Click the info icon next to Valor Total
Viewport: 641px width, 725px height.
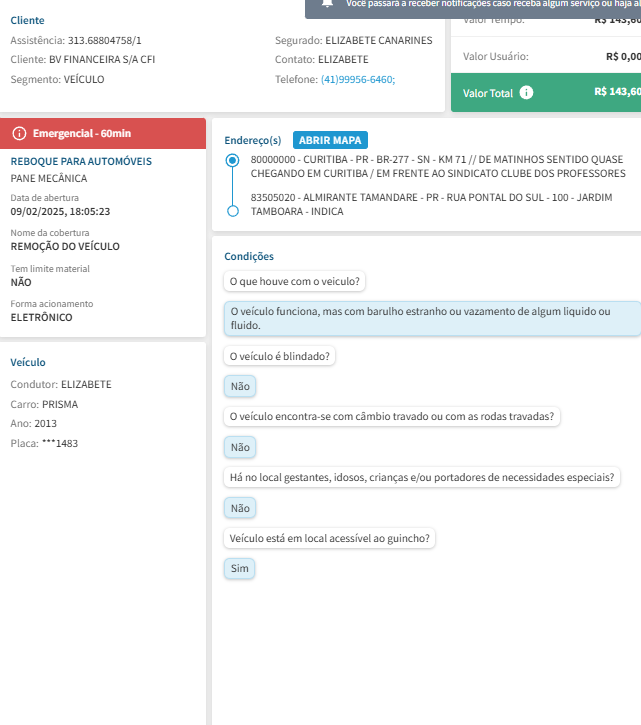coord(526,92)
